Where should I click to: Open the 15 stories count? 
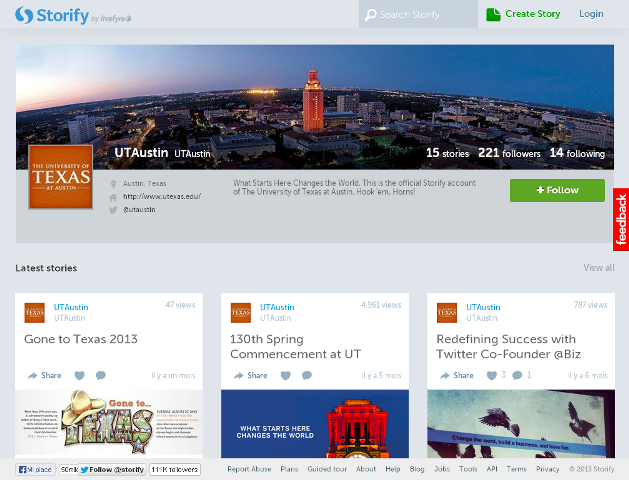coord(447,153)
